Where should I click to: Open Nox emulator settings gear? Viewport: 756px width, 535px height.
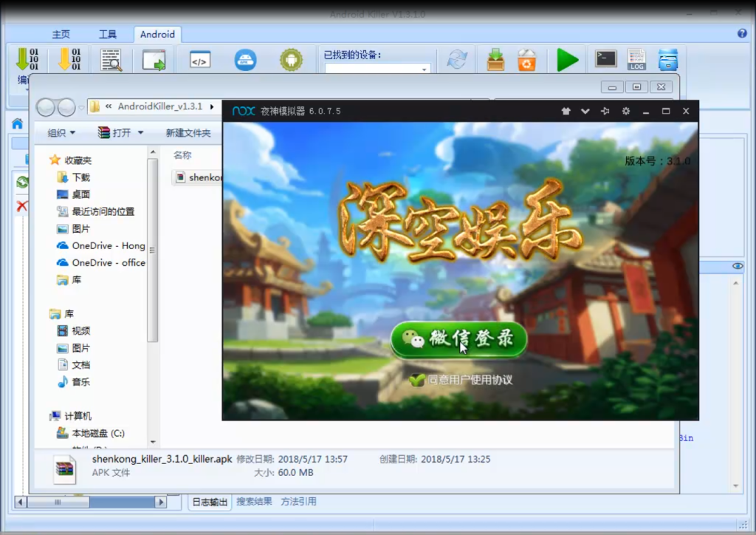626,111
